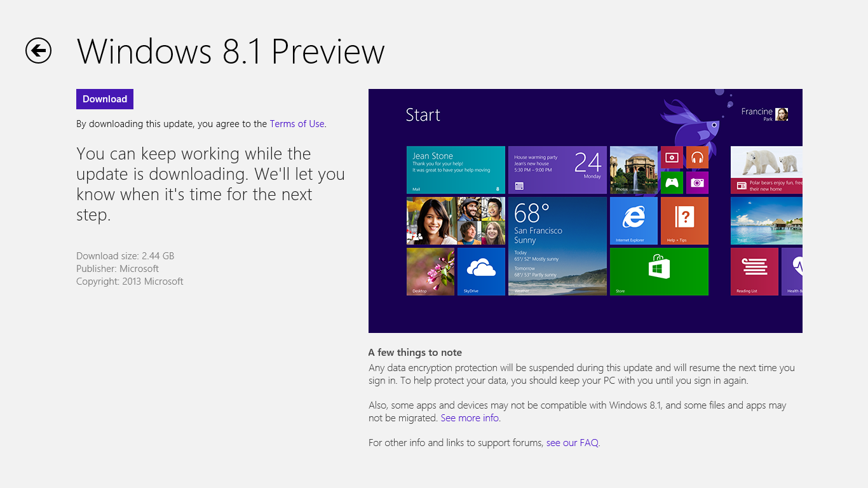
Task: Open the Terms of Use link
Action: tap(297, 124)
